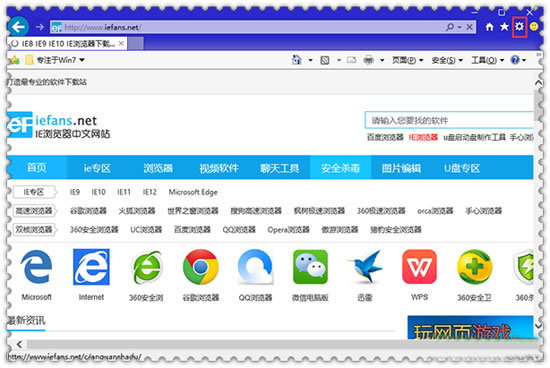Screen dimensions: 550x368
Task: Select the ie专区 navigation tab
Action: click(97, 168)
